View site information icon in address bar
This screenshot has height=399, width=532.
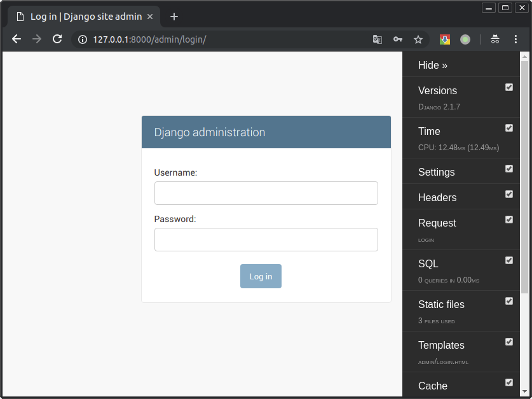(83, 39)
